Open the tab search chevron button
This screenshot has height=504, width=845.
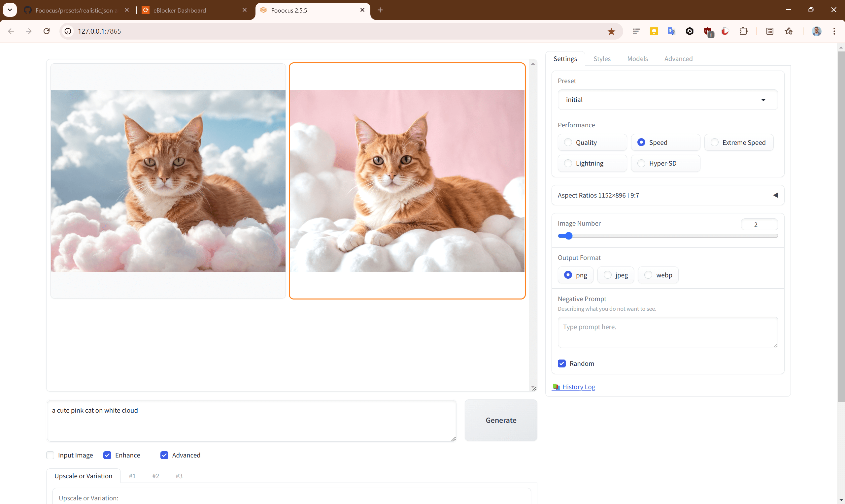point(10,10)
